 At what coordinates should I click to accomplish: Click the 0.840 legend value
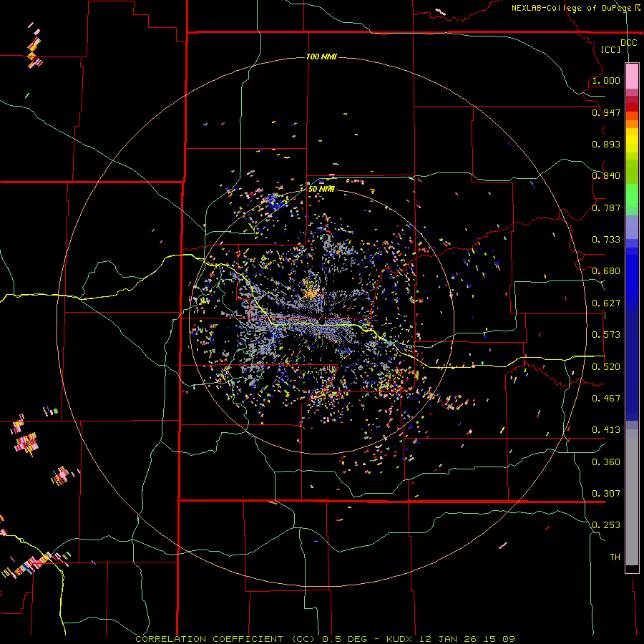click(x=606, y=176)
